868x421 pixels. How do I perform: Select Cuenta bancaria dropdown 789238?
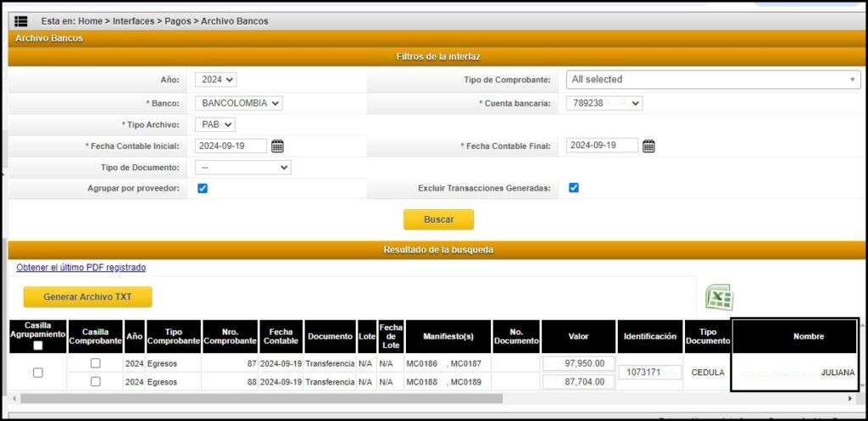point(604,103)
